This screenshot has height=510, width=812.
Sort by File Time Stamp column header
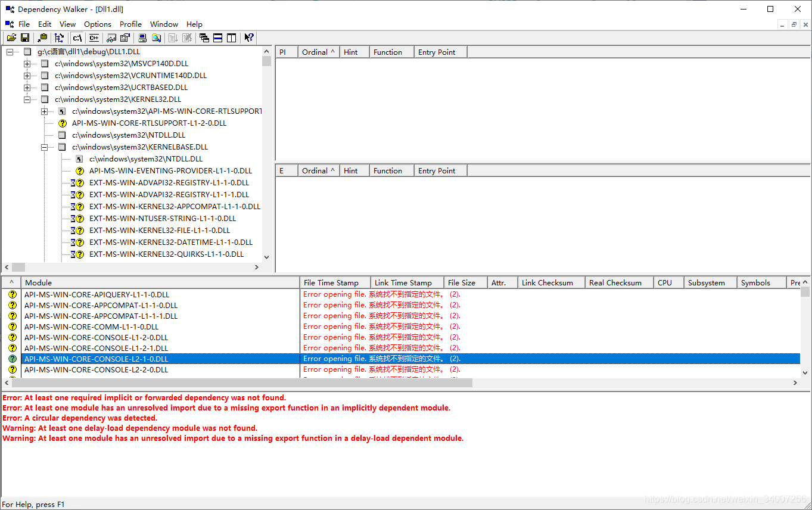(335, 282)
